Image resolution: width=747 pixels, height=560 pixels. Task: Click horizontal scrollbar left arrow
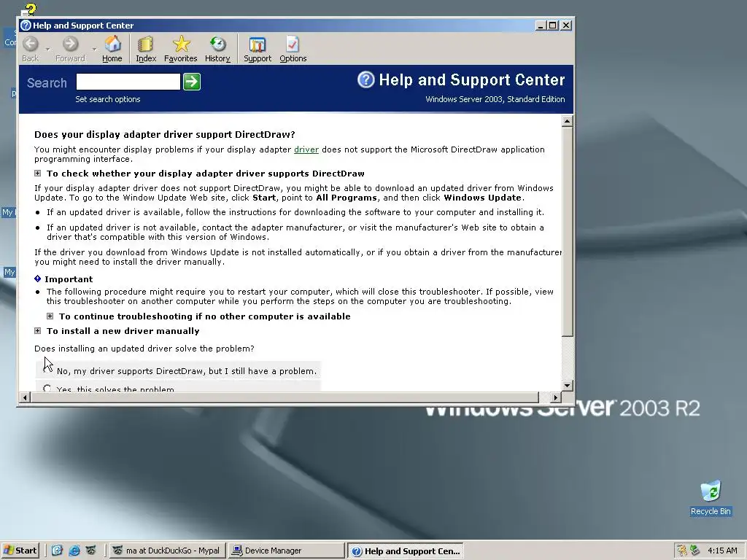click(x=26, y=397)
